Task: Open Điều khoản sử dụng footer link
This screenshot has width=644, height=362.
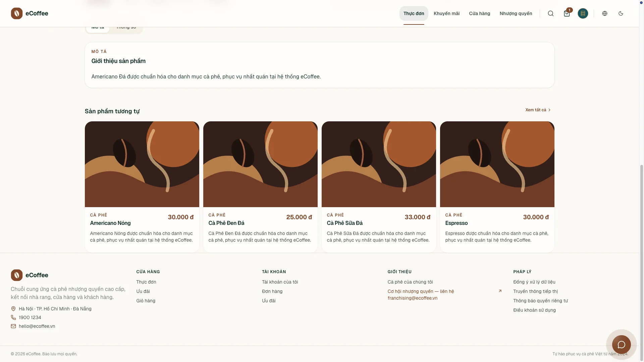Action: pos(534,310)
